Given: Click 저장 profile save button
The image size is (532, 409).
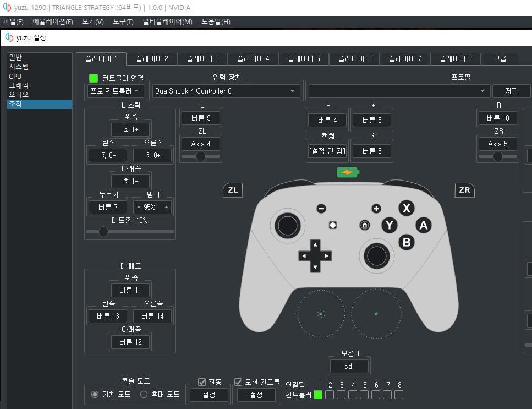Looking at the screenshot, I should pos(512,91).
